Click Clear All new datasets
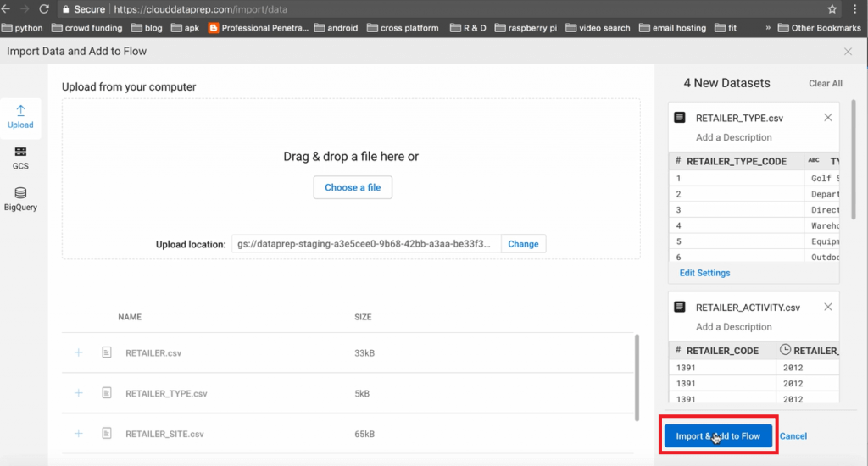The width and height of the screenshot is (868, 466). click(x=825, y=84)
